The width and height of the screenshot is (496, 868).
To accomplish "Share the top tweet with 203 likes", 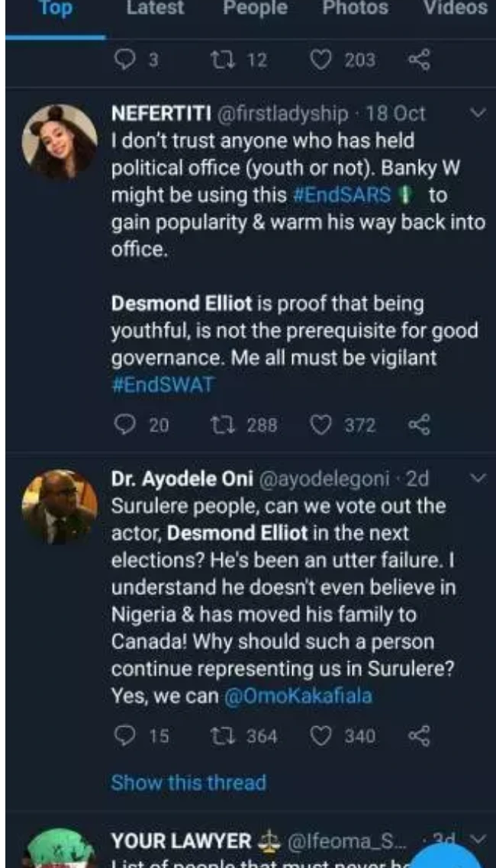I will 419,59.
